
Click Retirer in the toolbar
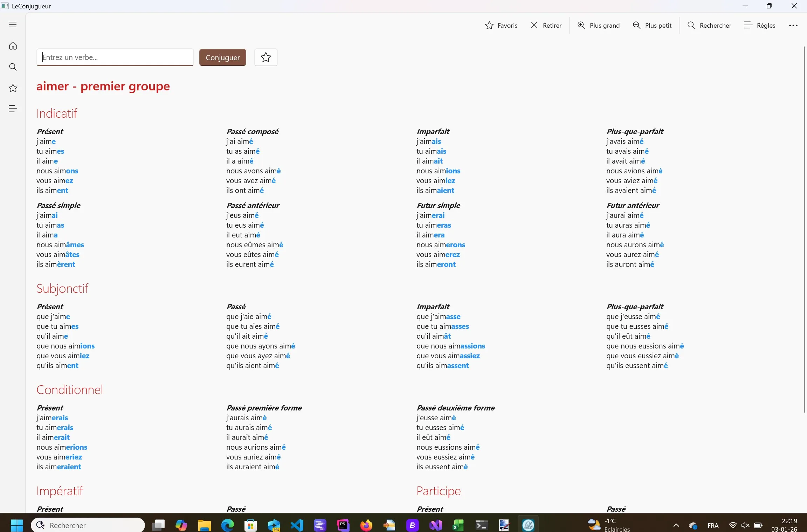(x=546, y=25)
